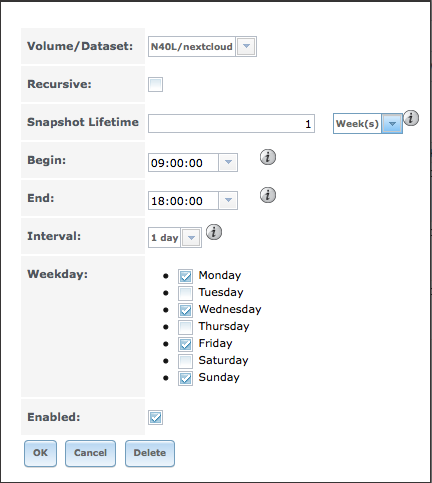Toggle the Recursive checkbox

pos(155,84)
